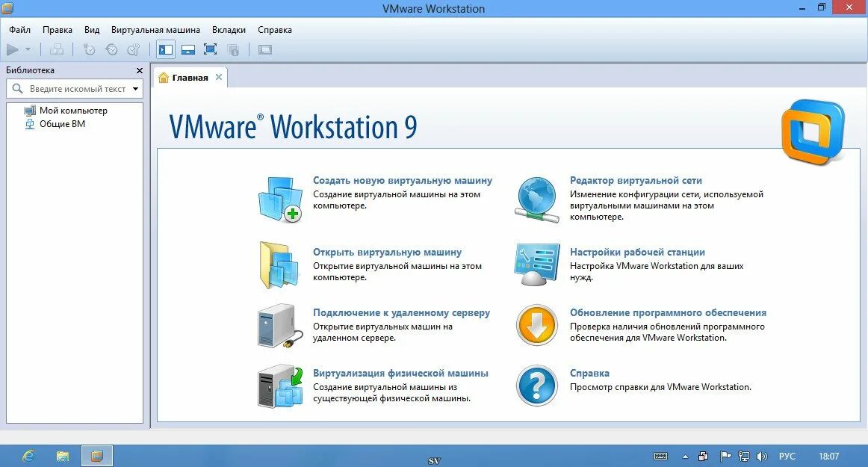
Task: Open the Справка menu
Action: pos(275,30)
